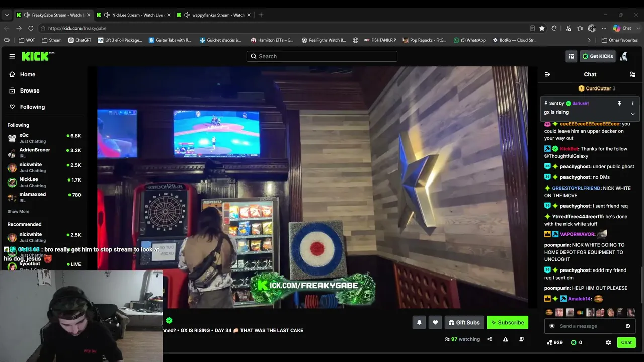Open the ChatGPT bookmark
The image size is (644, 362).
coord(79,40)
